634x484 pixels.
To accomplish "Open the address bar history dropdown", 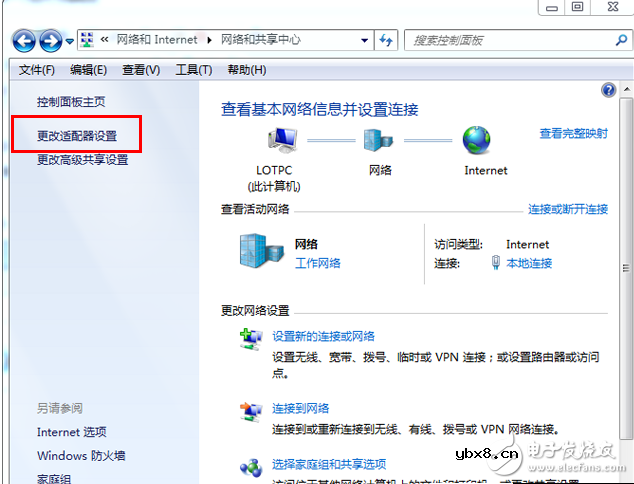I will point(364,40).
